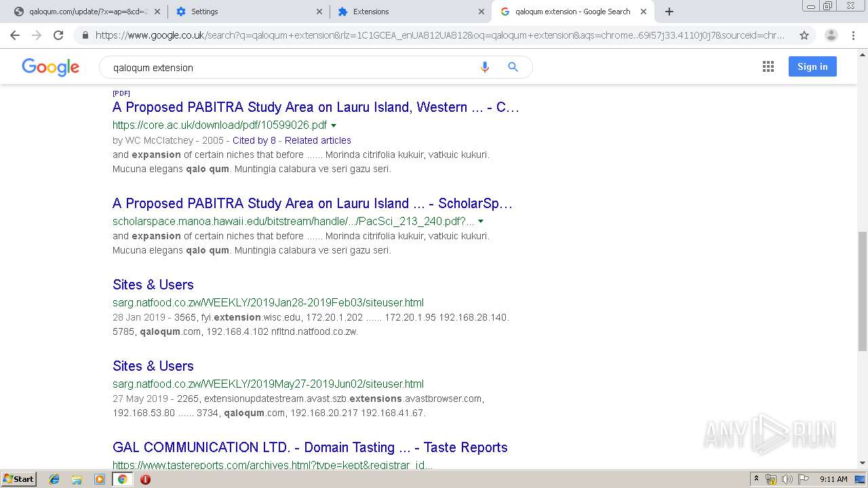Open the Action Center flag icon
The image size is (868, 488).
click(804, 479)
